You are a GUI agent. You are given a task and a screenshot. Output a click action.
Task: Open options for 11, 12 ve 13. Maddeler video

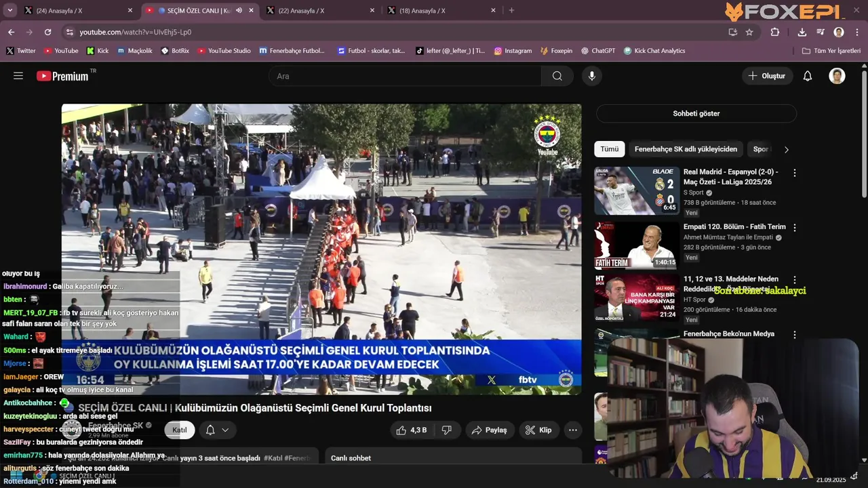pyautogui.click(x=795, y=280)
